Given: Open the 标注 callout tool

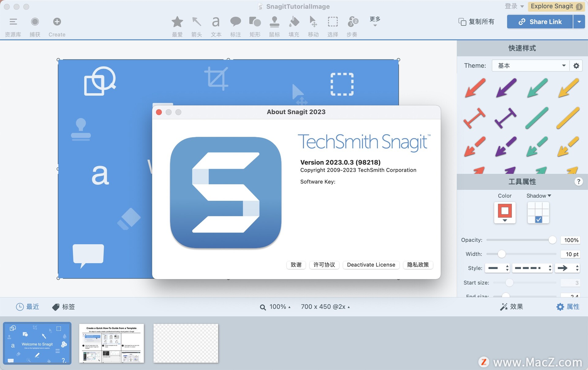Looking at the screenshot, I should (235, 25).
